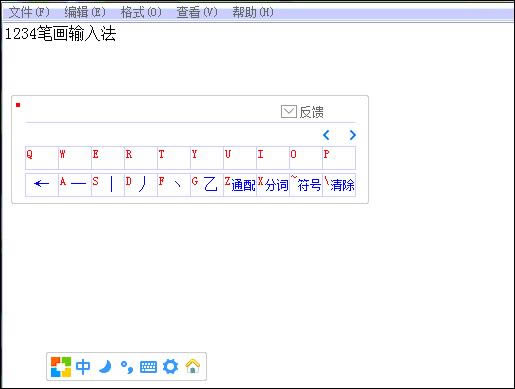515x389 pixels.
Task: Toggle the punctuation mode icon
Action: click(127, 367)
